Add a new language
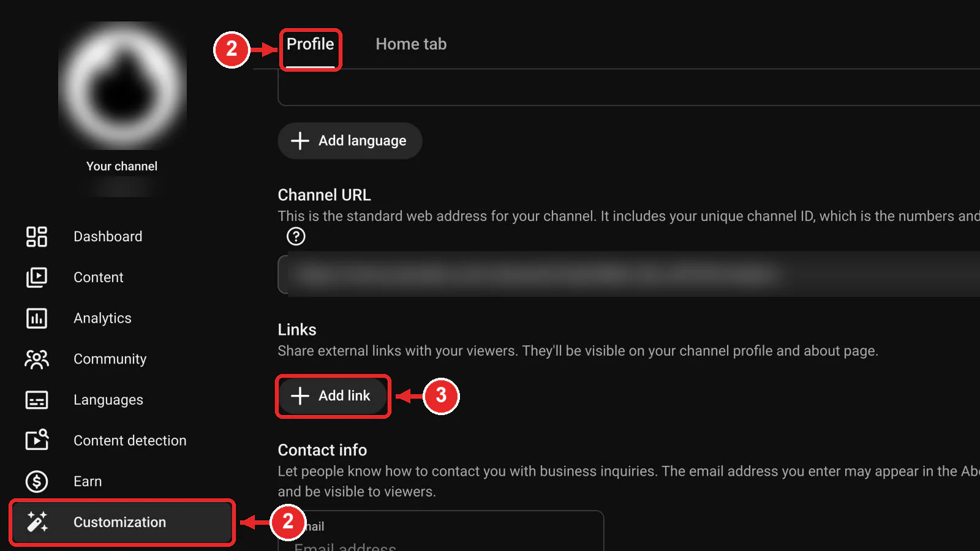 coord(350,141)
